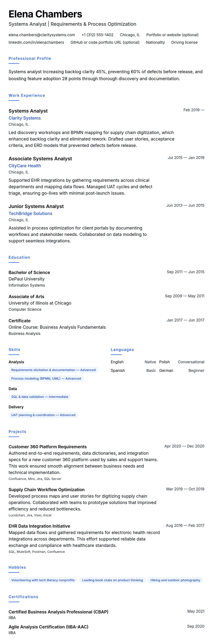This screenshot has height=644, width=213.
Task: Open the CityCare Health company link
Action: (25, 166)
